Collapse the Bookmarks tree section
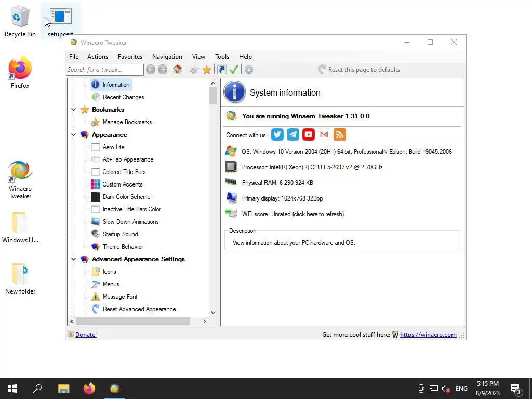The width and height of the screenshot is (532, 399). pyautogui.click(x=74, y=110)
